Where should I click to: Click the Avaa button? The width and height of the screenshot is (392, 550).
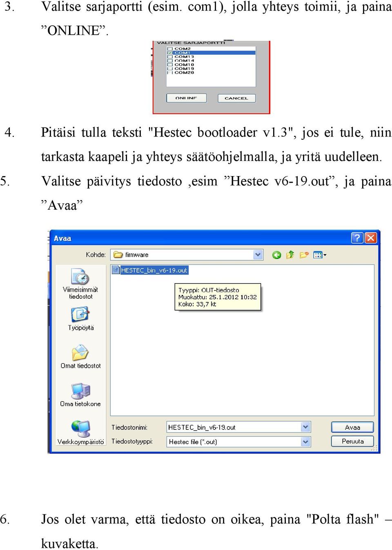click(x=352, y=427)
